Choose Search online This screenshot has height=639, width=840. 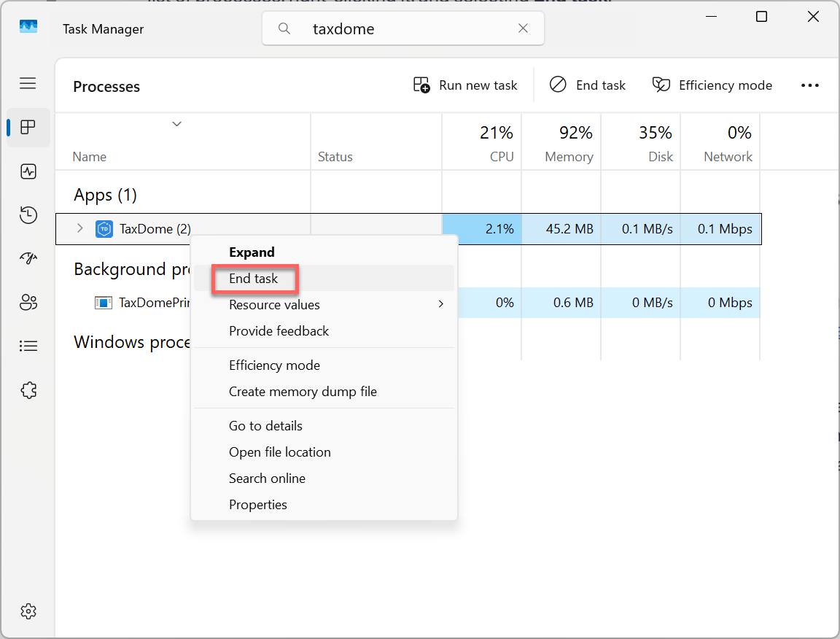click(324, 479)
